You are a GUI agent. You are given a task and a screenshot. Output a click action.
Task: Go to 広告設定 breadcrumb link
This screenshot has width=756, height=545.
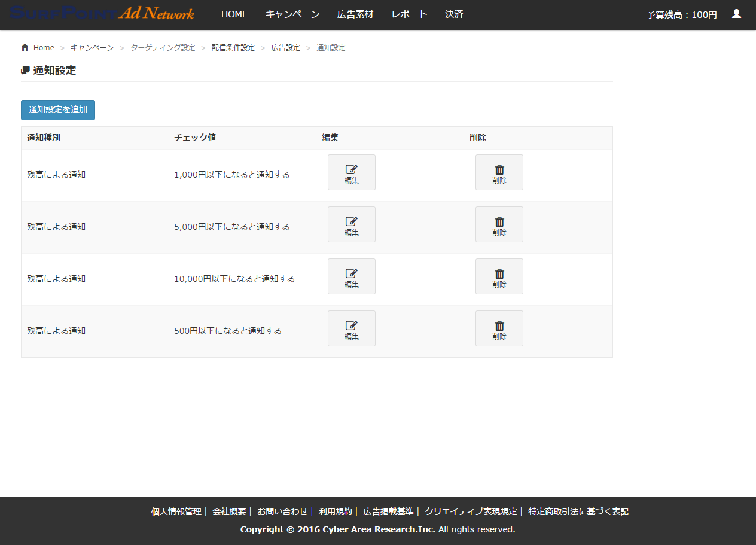(286, 48)
